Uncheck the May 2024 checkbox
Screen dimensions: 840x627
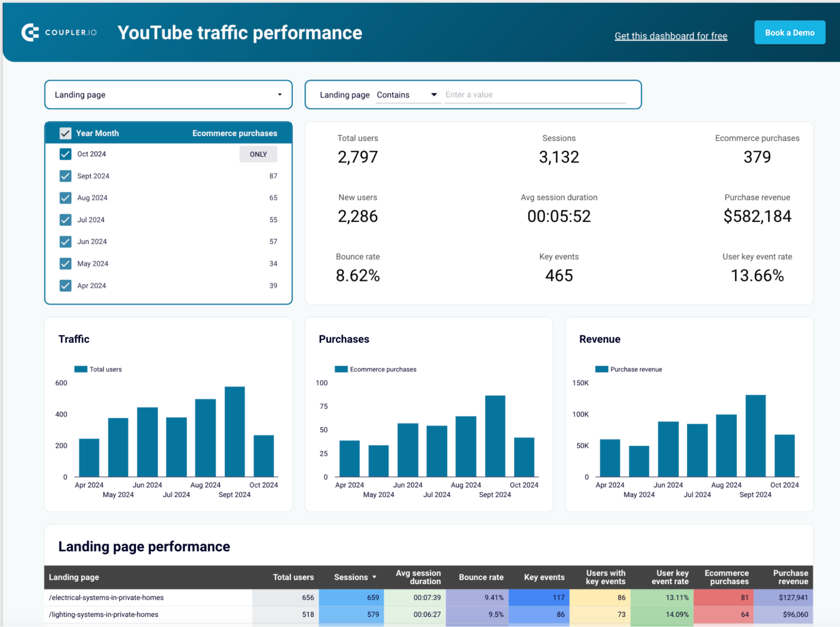65,264
